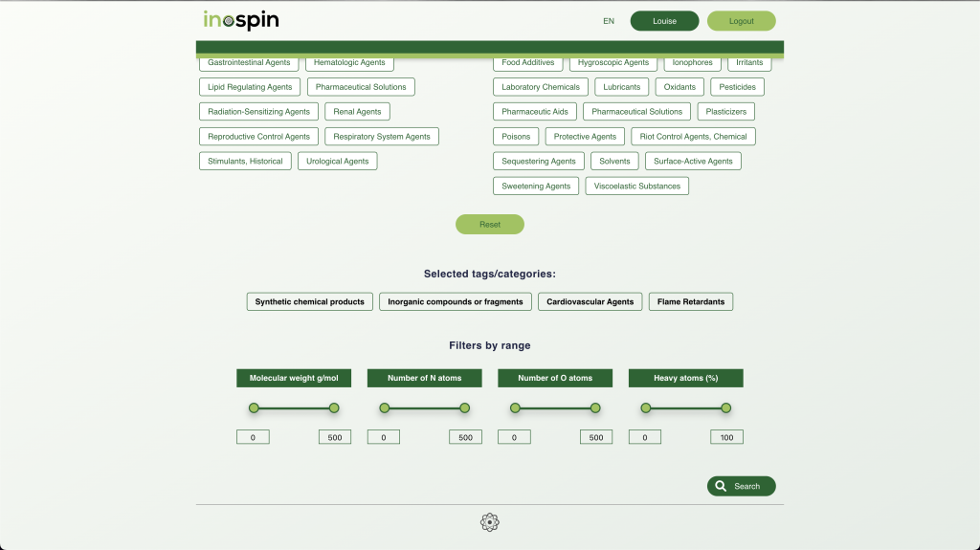Click the Number of N atoms header
The height and width of the screenshot is (550, 980).
(424, 378)
